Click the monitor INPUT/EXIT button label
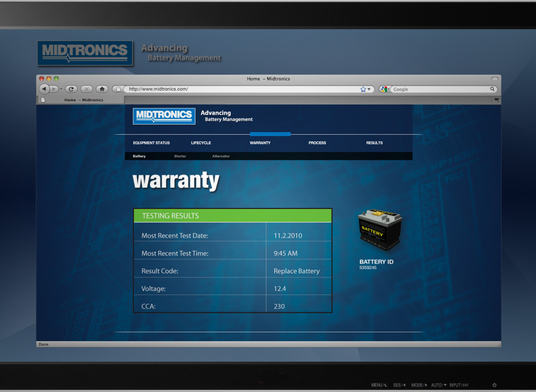Image resolution: width=536 pixels, height=392 pixels. tap(459, 385)
